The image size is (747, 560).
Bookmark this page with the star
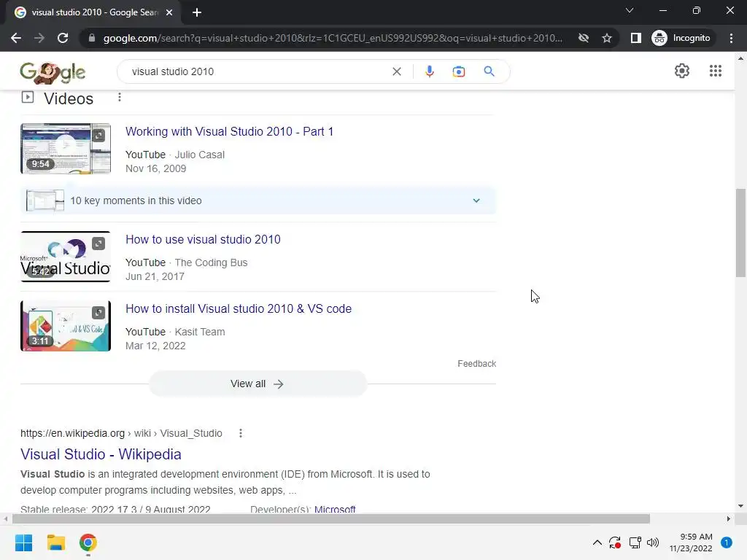[x=606, y=38]
